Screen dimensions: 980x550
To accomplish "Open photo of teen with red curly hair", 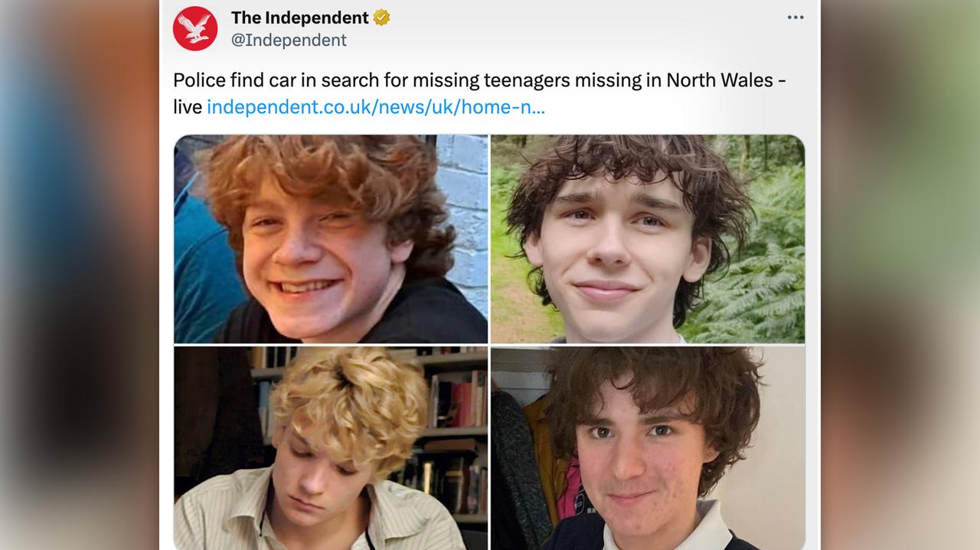I will coord(331,239).
